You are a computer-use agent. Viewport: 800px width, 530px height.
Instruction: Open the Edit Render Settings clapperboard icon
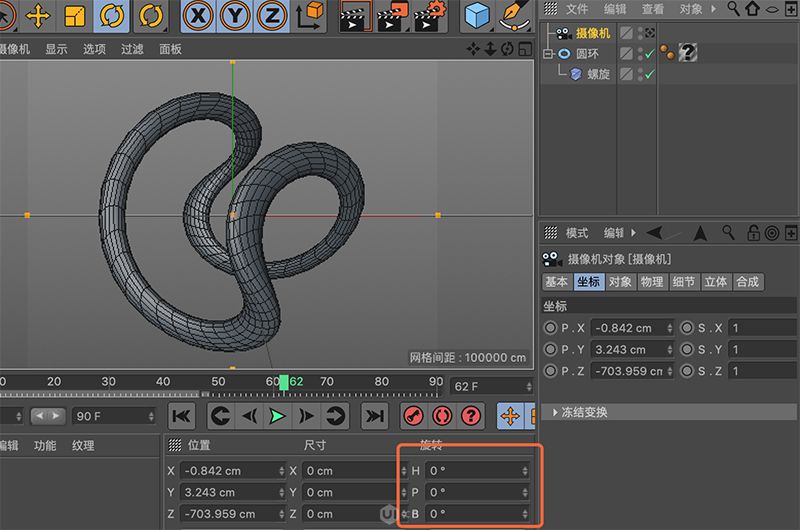click(x=430, y=15)
